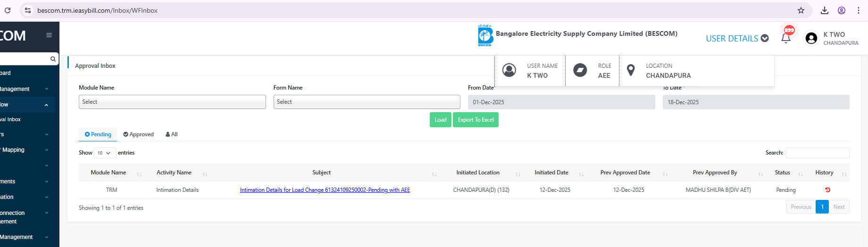Sort by Subject column arrows

click(434, 174)
